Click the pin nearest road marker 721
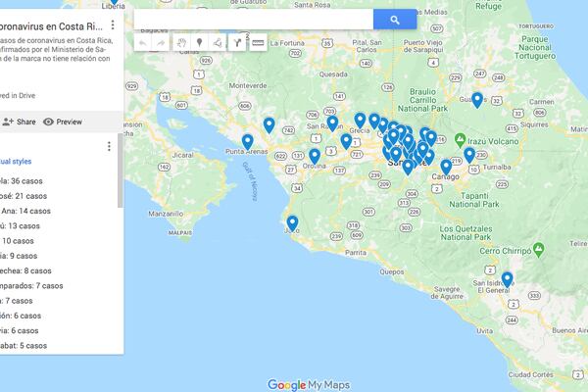This screenshot has width=588, height=392. (x=346, y=142)
